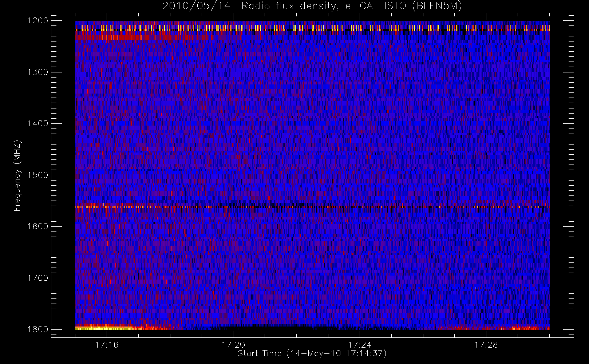
Task: Select the 1800 frequency tick label
Action: pos(38,329)
